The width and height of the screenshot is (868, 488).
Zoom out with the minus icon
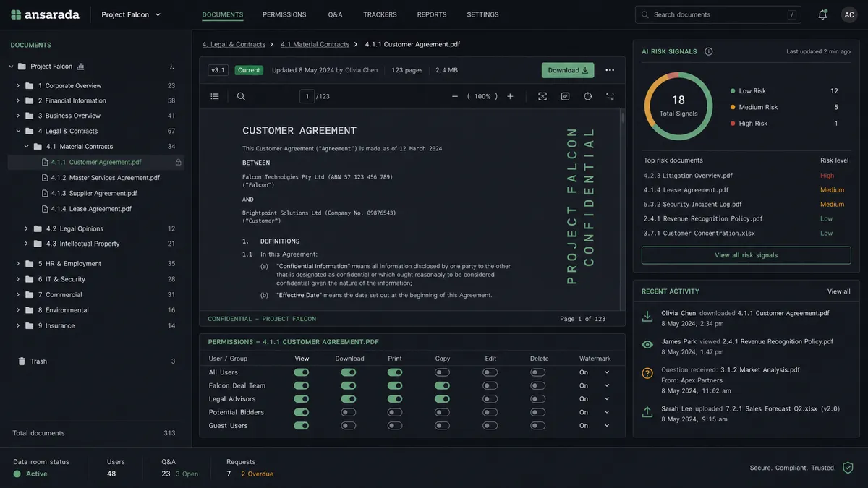click(x=455, y=96)
